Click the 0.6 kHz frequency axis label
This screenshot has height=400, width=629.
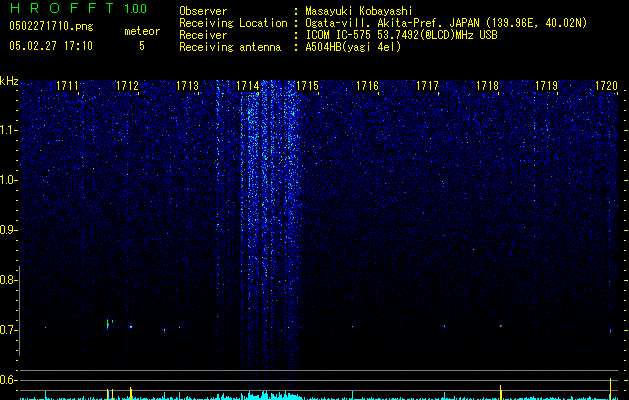tap(7, 380)
